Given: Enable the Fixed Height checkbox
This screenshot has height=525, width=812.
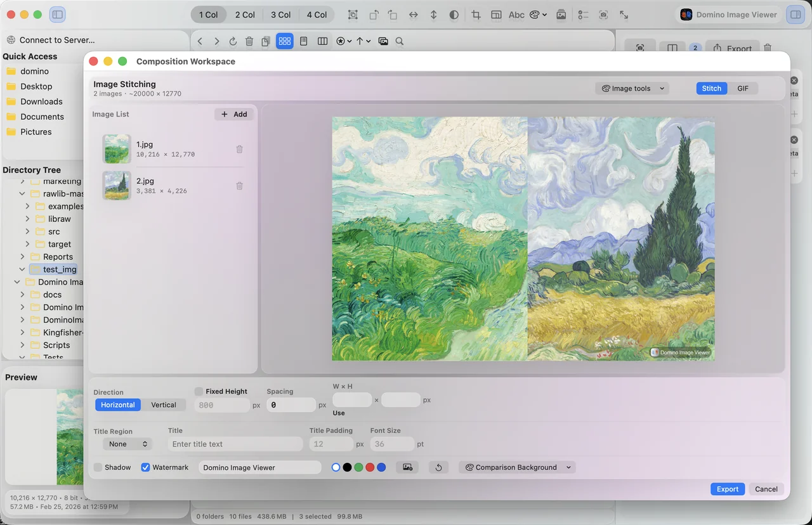Looking at the screenshot, I should point(199,392).
